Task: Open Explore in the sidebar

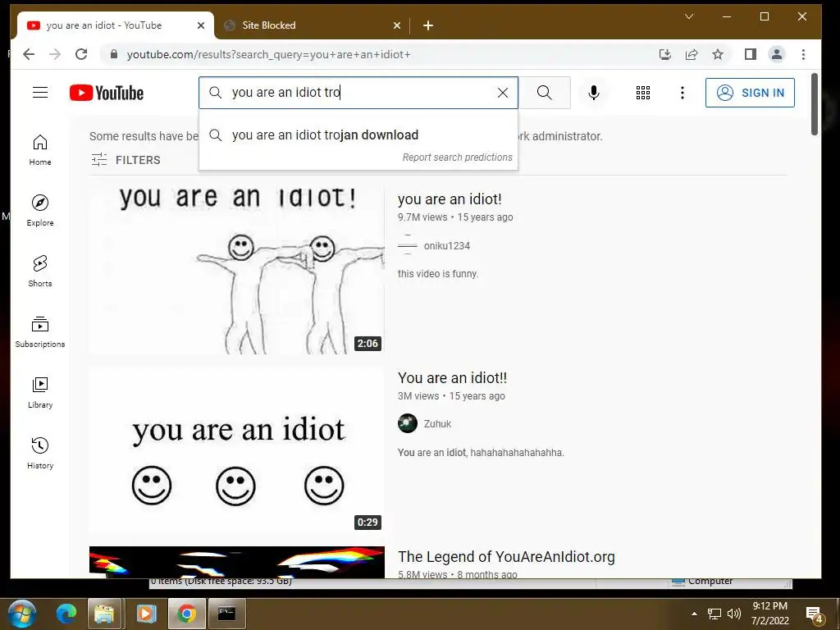Action: 40,211
